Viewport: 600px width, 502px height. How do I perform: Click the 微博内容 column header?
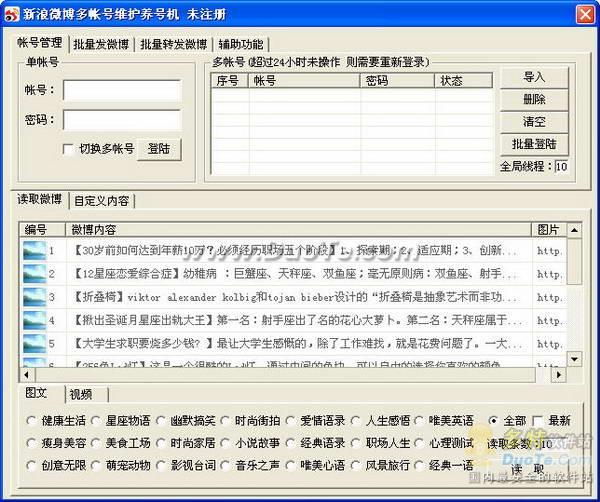[x=298, y=230]
